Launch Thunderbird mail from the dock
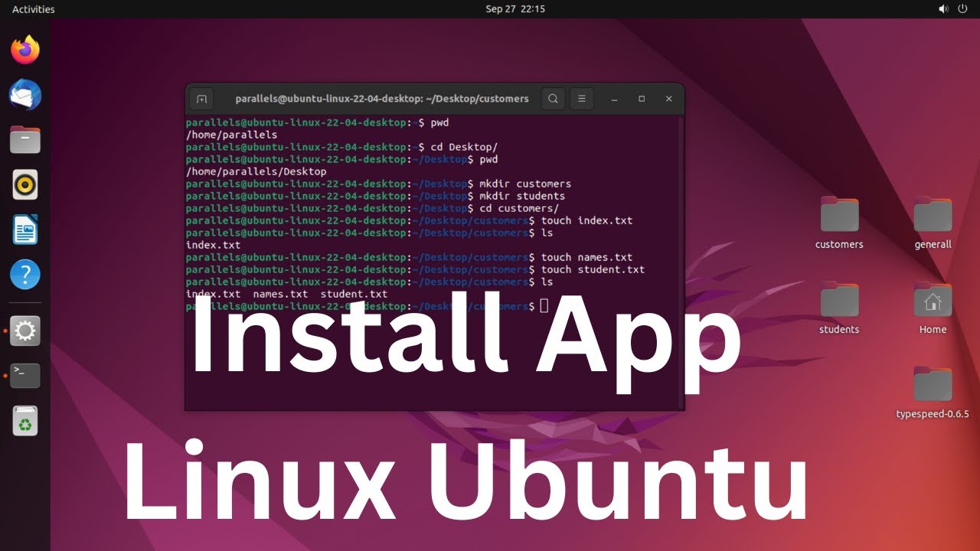The image size is (980, 551). [25, 96]
